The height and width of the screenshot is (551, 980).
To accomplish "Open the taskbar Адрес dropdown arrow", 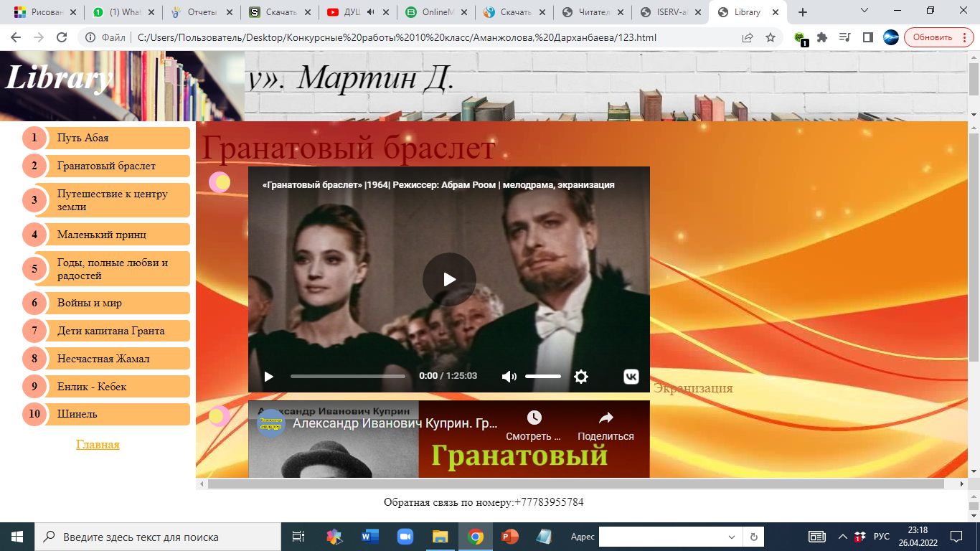I will pyautogui.click(x=732, y=537).
